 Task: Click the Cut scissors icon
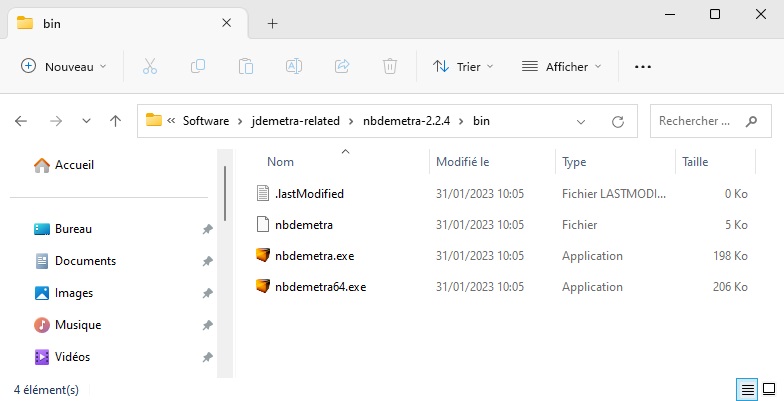pos(150,66)
